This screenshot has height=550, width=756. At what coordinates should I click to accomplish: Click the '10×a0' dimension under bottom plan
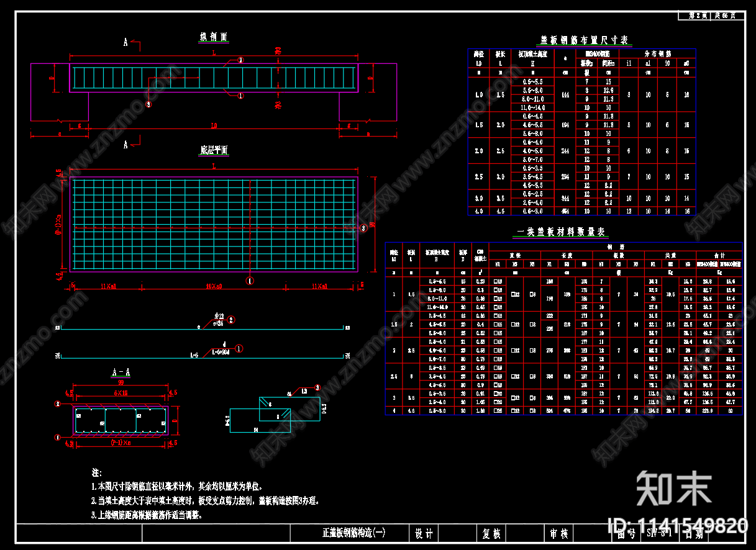(x=214, y=286)
